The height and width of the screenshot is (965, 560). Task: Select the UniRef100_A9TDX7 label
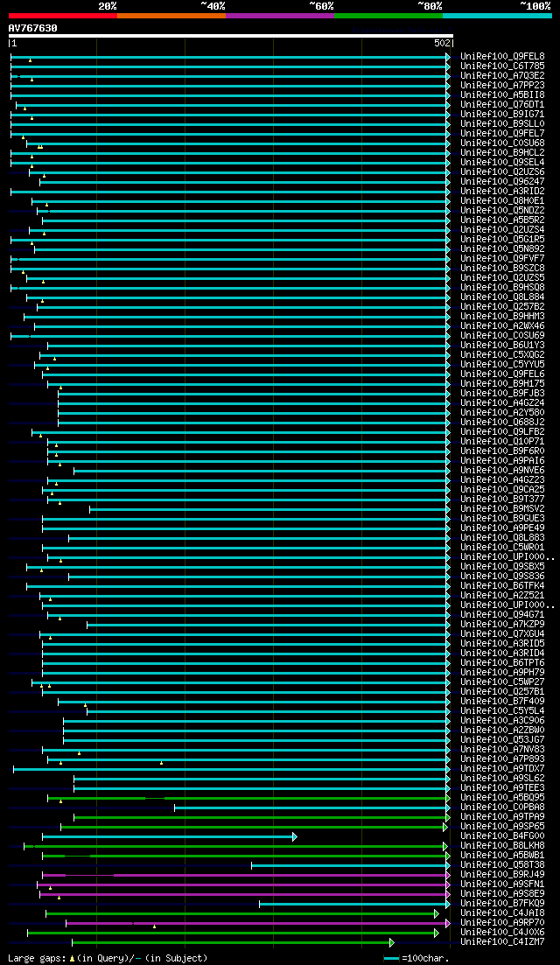click(x=502, y=769)
